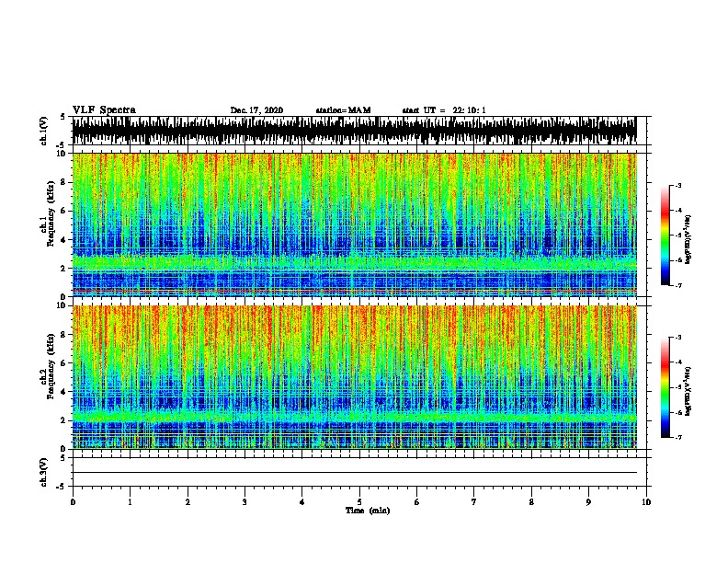Click the "VLF Spectra" title text

104,109
